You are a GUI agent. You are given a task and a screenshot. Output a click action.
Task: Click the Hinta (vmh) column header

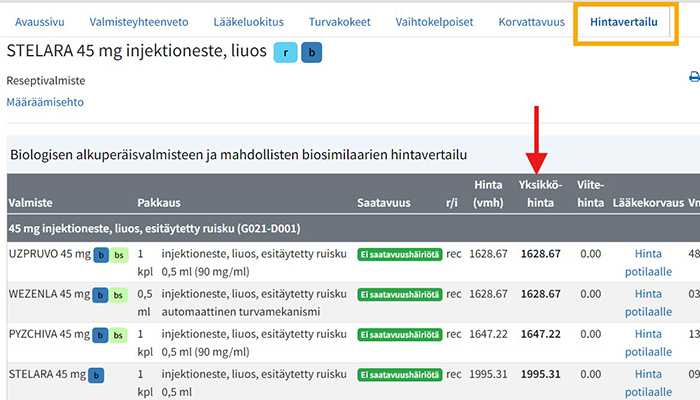[x=488, y=194]
